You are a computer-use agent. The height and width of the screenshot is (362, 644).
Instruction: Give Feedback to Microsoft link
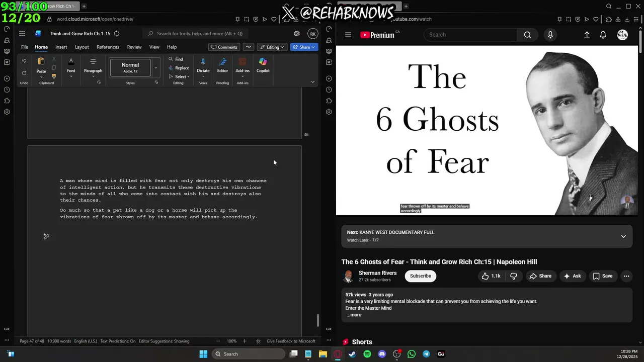291,341
